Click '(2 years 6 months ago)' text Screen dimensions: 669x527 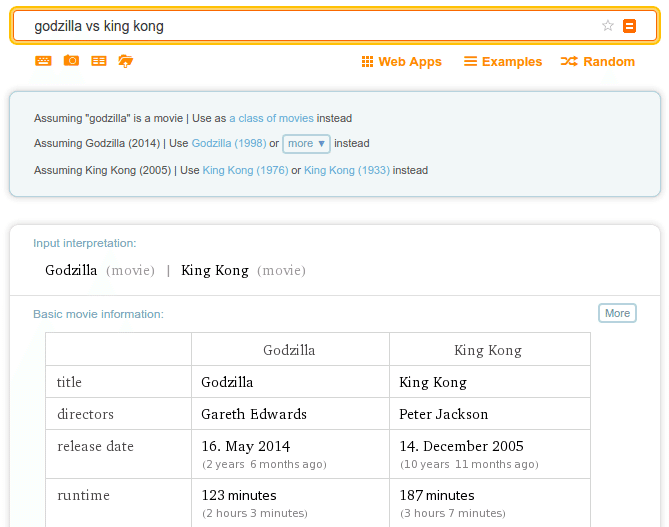click(x=264, y=464)
